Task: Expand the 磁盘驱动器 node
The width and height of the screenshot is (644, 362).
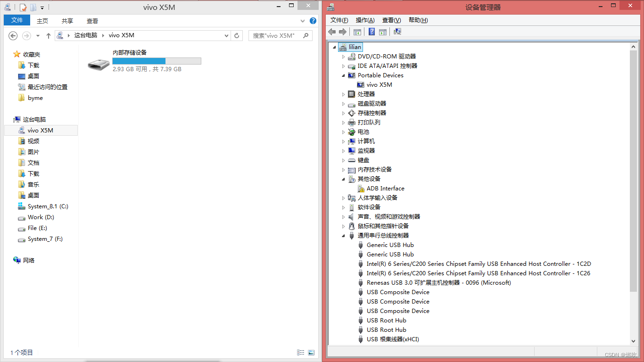Action: tap(343, 104)
